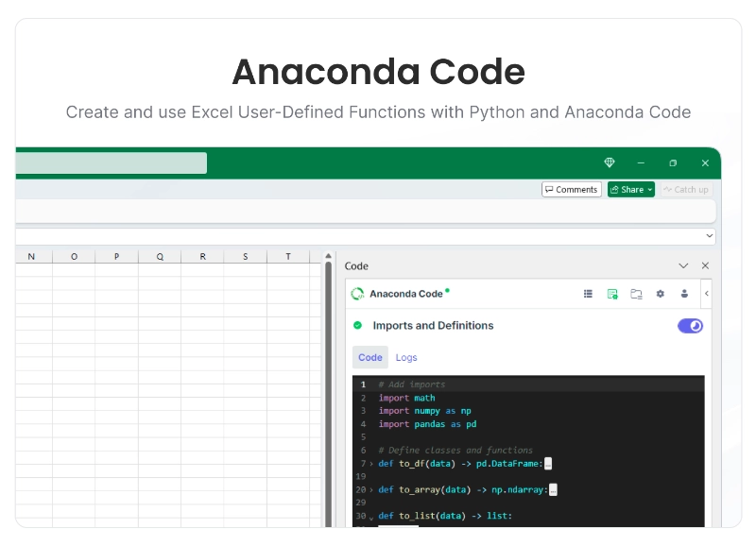Click the green Share button
The height and width of the screenshot is (546, 756).
tap(630, 190)
